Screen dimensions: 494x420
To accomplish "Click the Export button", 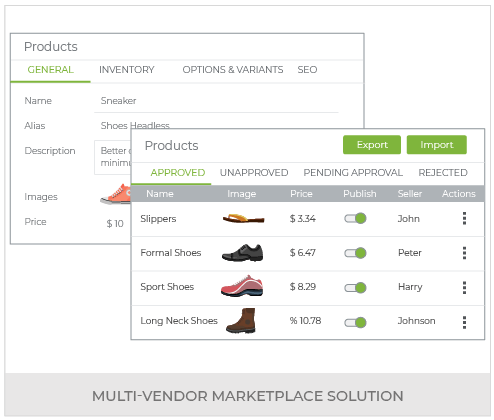I will click(372, 145).
